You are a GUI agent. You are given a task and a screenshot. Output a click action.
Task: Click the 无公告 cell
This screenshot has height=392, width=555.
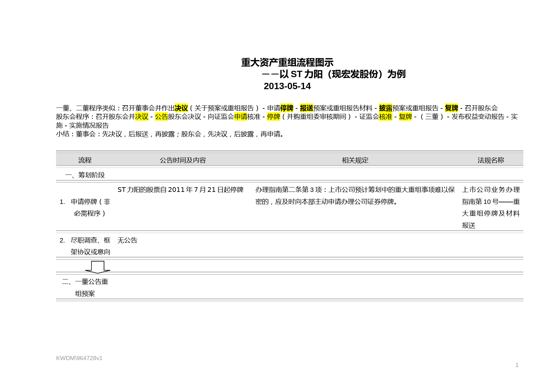point(127,240)
